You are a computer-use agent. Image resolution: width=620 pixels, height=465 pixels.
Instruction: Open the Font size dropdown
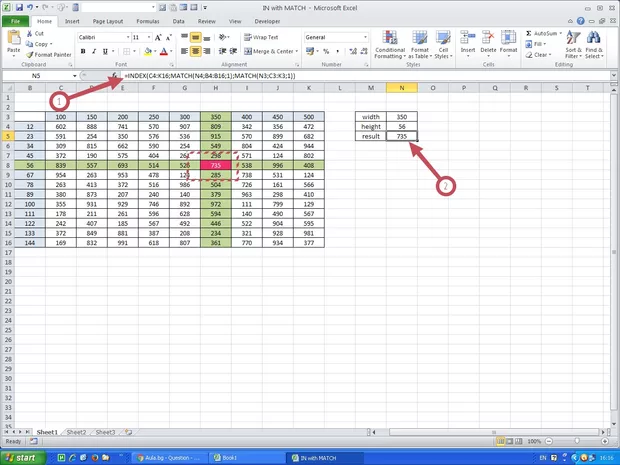tap(149, 38)
